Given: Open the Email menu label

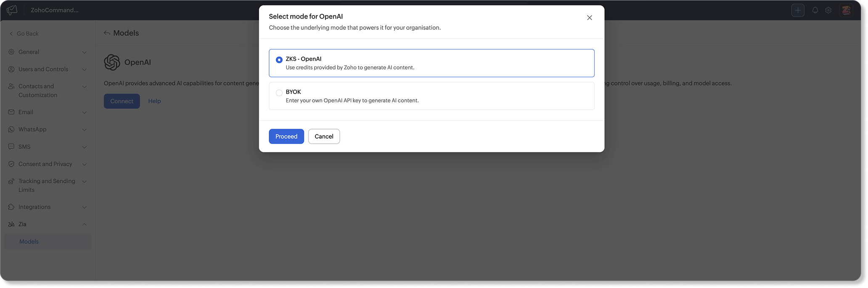Looking at the screenshot, I should (26, 112).
